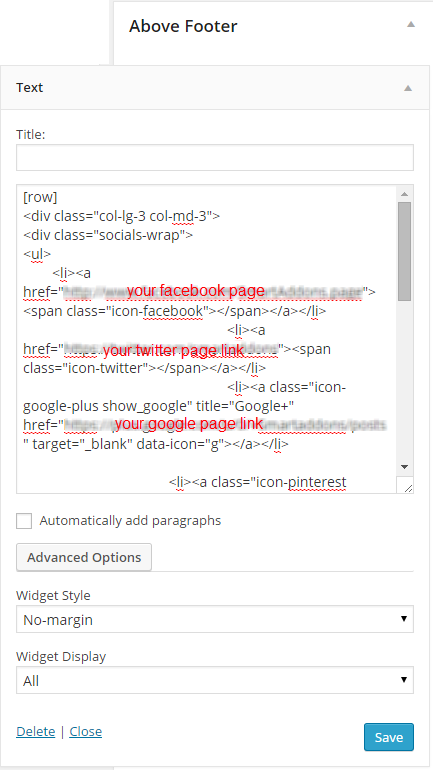Image resolution: width=433 pixels, height=770 pixels.
Task: Click the textarea vertical scrollbar thumb
Action: pos(405,251)
